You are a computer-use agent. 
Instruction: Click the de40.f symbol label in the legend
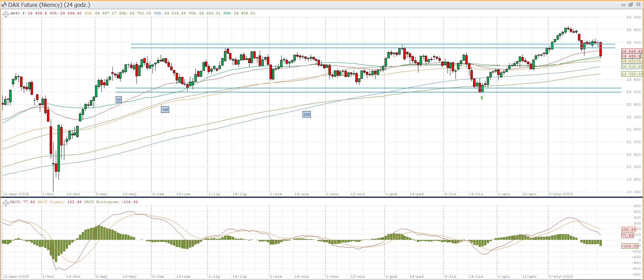[x=18, y=13]
